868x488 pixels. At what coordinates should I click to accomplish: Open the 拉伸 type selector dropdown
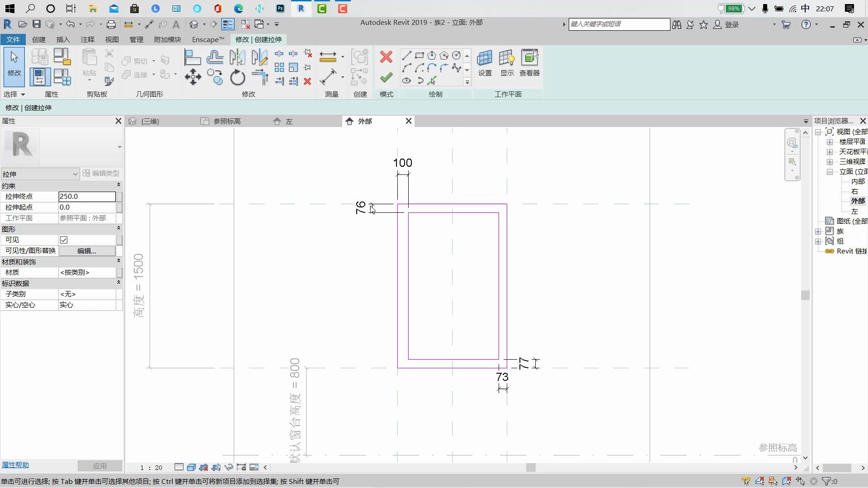point(75,174)
